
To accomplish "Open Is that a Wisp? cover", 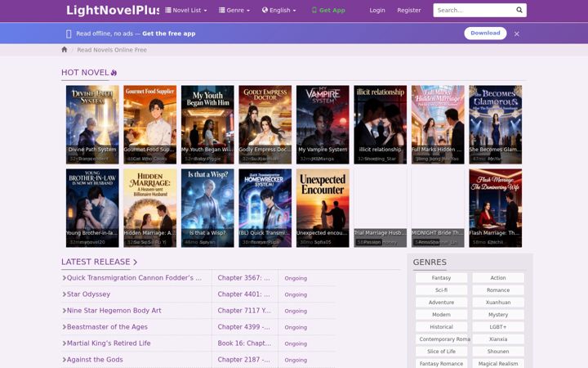I will (x=207, y=208).
